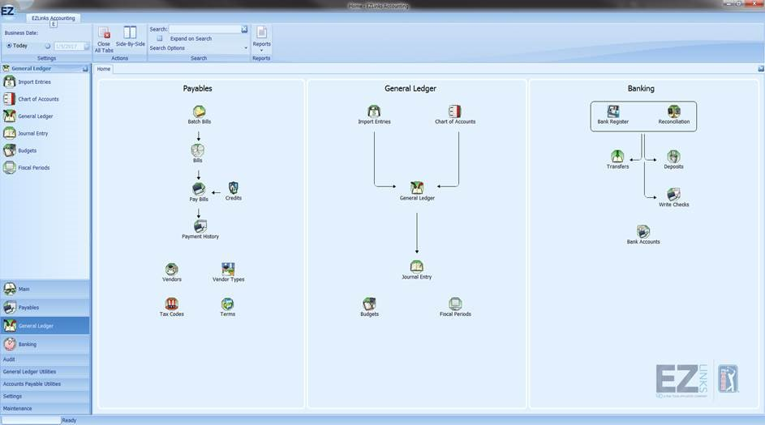Open Journal Entry in the center panel

pos(417,270)
